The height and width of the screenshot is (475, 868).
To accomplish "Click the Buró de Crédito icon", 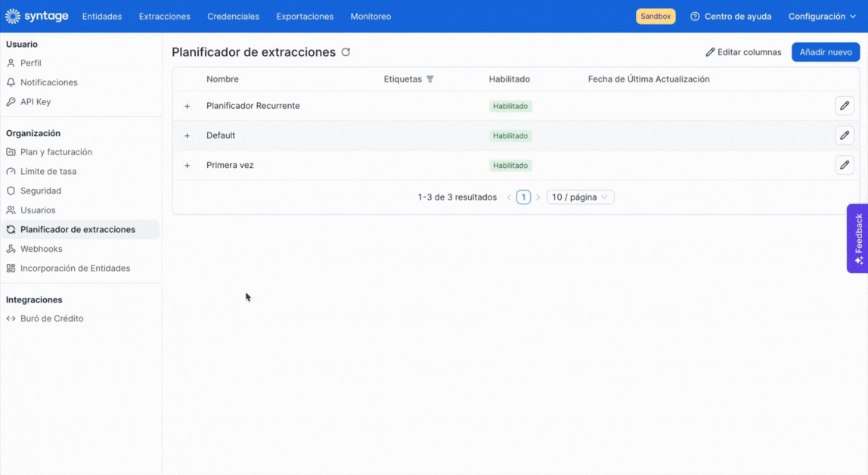I will [x=11, y=319].
